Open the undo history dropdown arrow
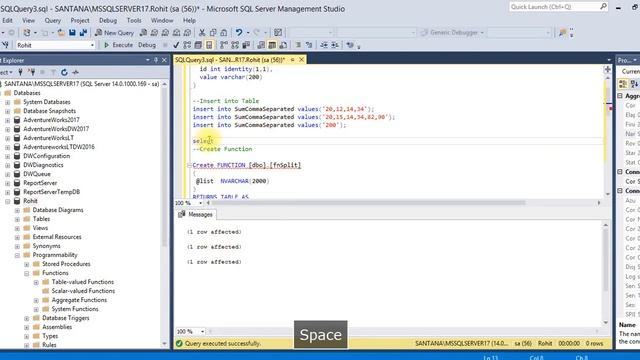This screenshot has width=640, height=360. click(x=248, y=33)
